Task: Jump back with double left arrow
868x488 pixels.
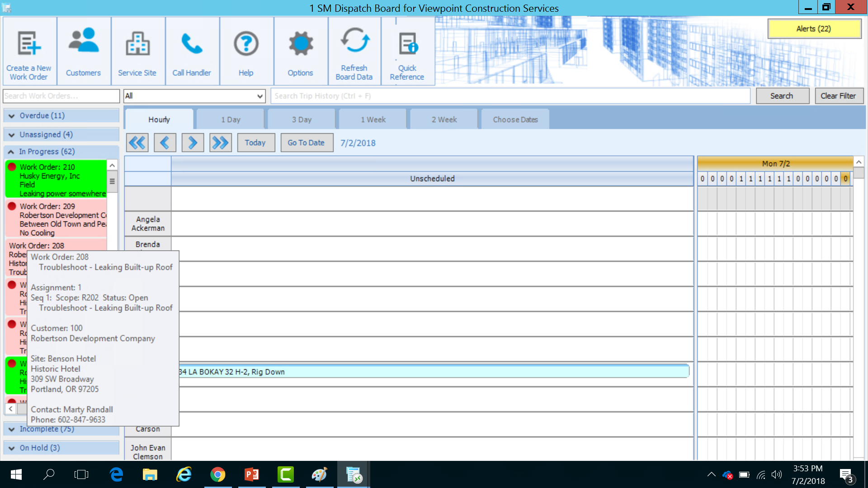Action: (x=137, y=143)
